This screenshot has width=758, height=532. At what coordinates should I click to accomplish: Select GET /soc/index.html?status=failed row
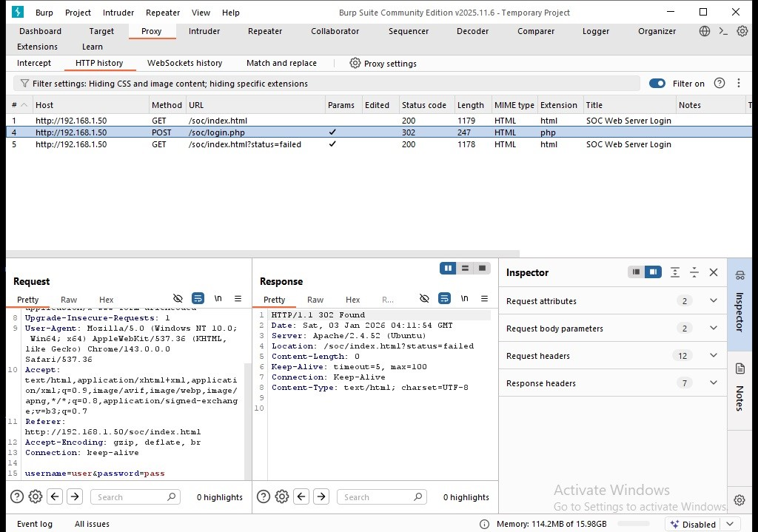click(x=379, y=144)
